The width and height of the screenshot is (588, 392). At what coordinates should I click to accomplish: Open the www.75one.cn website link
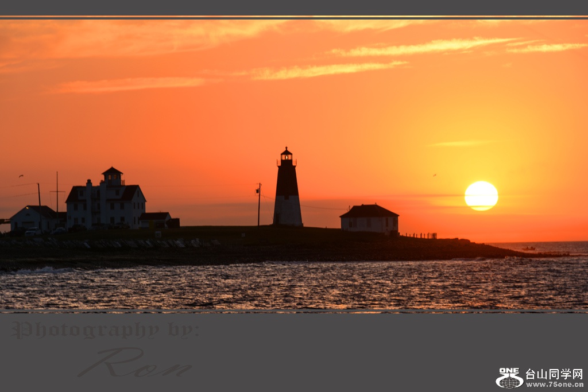[x=555, y=385]
